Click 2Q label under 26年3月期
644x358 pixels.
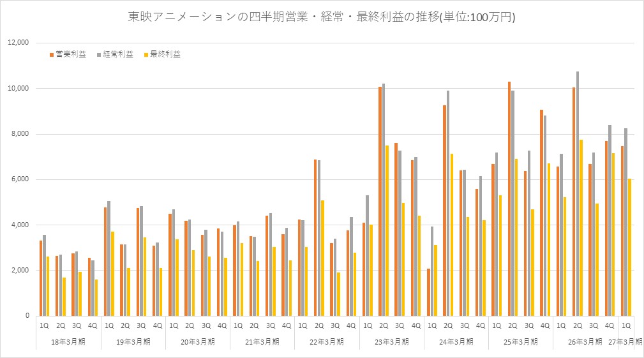pyautogui.click(x=577, y=325)
